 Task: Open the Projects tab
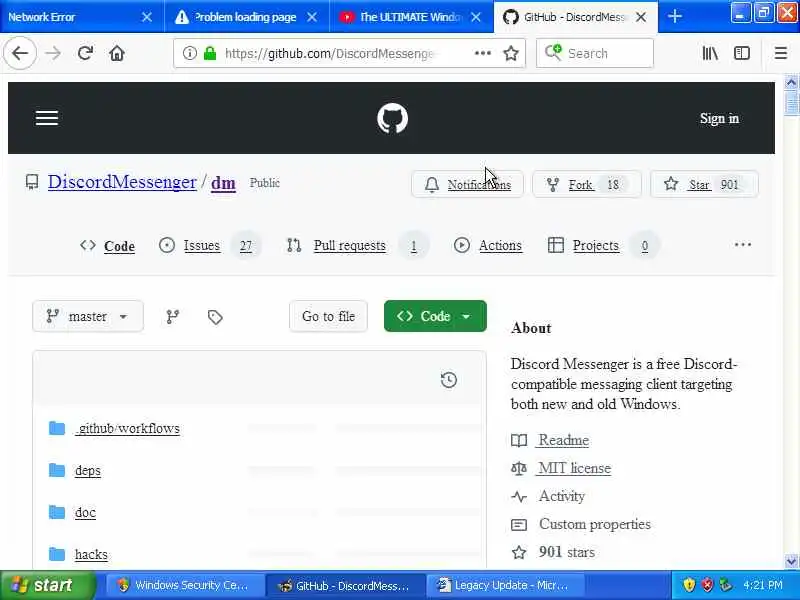click(x=604, y=246)
